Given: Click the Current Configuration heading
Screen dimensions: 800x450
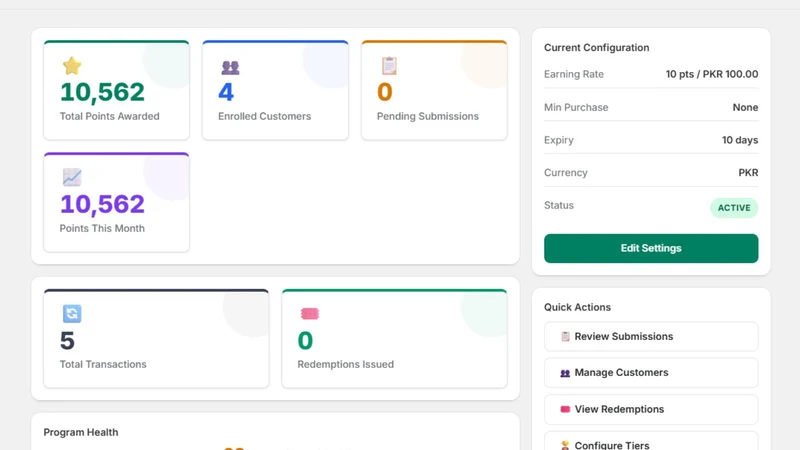Looking at the screenshot, I should click(x=596, y=47).
